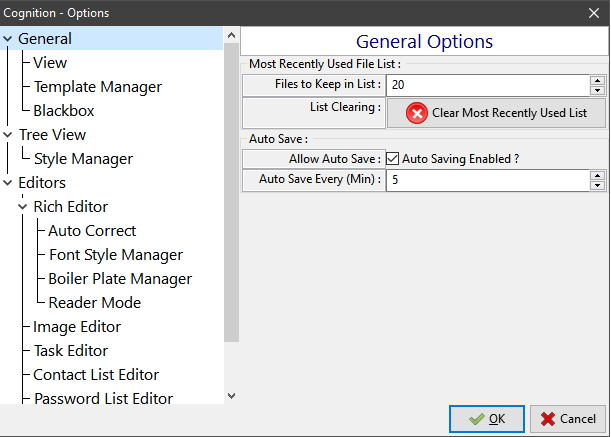The height and width of the screenshot is (437, 611).
Task: Collapse the General tree node
Action: tap(7, 39)
